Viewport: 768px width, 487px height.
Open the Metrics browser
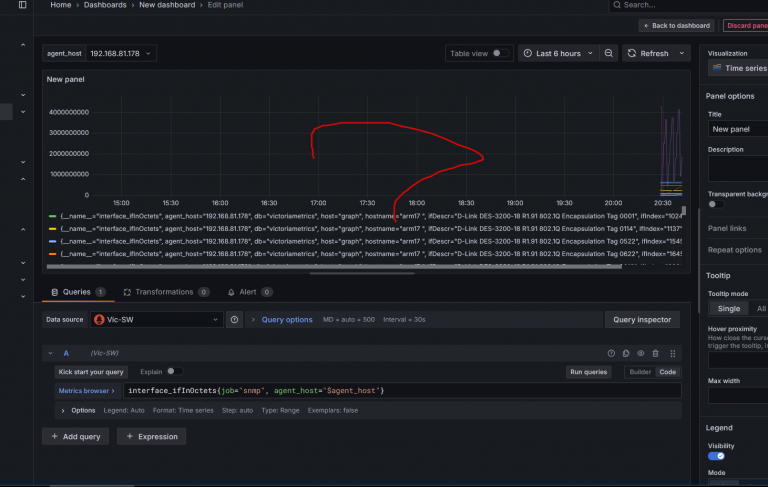[x=86, y=391]
